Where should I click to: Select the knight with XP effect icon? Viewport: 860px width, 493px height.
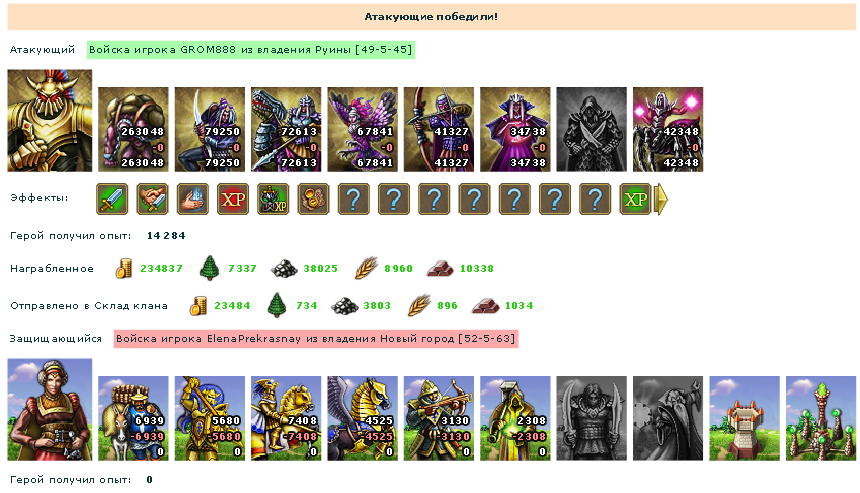tap(273, 199)
